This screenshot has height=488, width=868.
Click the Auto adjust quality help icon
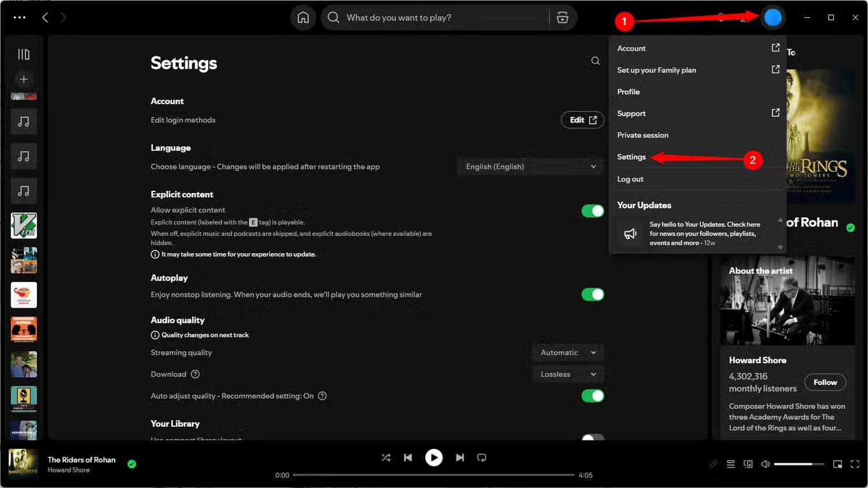[323, 396]
